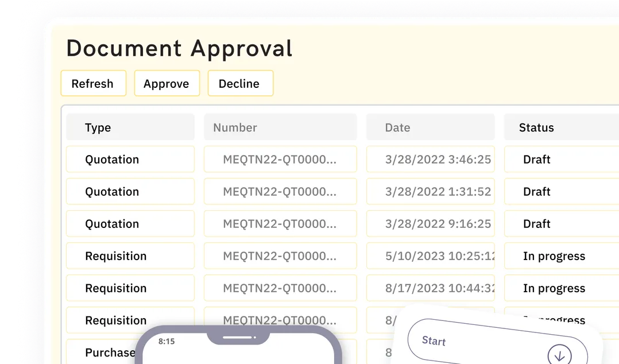This screenshot has height=364, width=619.
Task: Click number MEQTN22-QT0000... in 9:16:25 row
Action: (x=280, y=223)
